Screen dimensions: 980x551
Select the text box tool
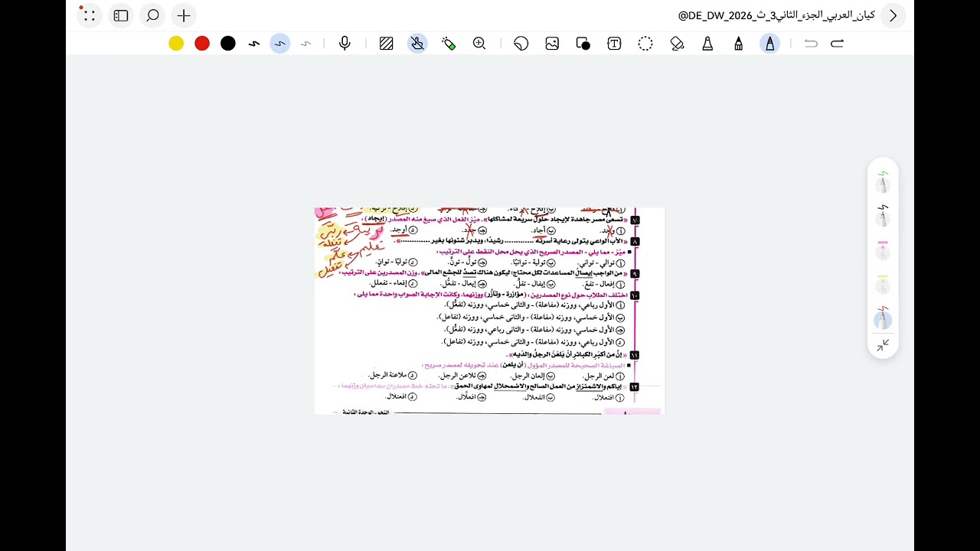(614, 44)
